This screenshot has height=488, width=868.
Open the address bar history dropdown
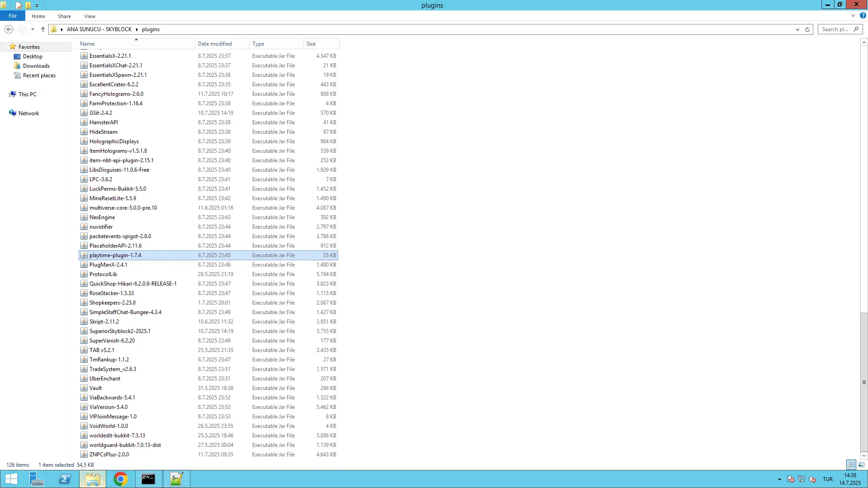click(x=797, y=29)
